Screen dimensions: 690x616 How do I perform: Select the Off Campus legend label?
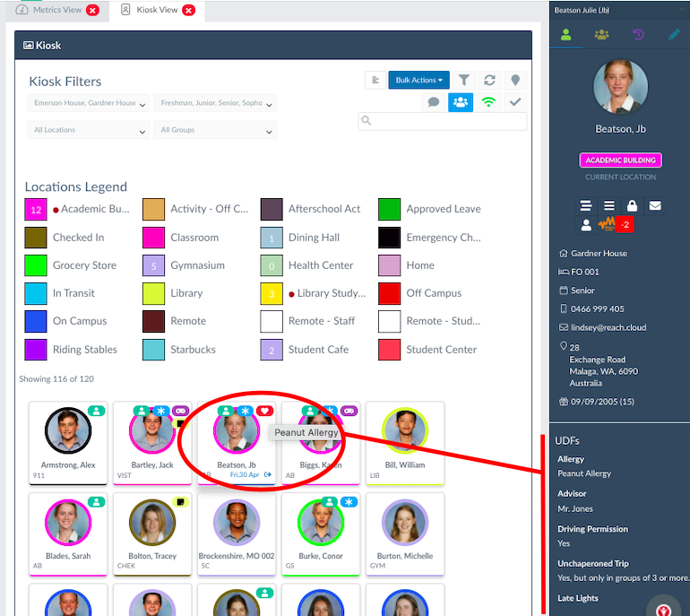point(434,293)
